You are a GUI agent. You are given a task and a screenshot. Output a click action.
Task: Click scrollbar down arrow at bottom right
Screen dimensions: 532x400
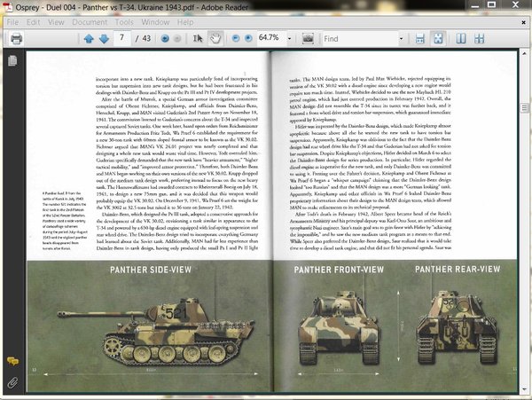524,389
